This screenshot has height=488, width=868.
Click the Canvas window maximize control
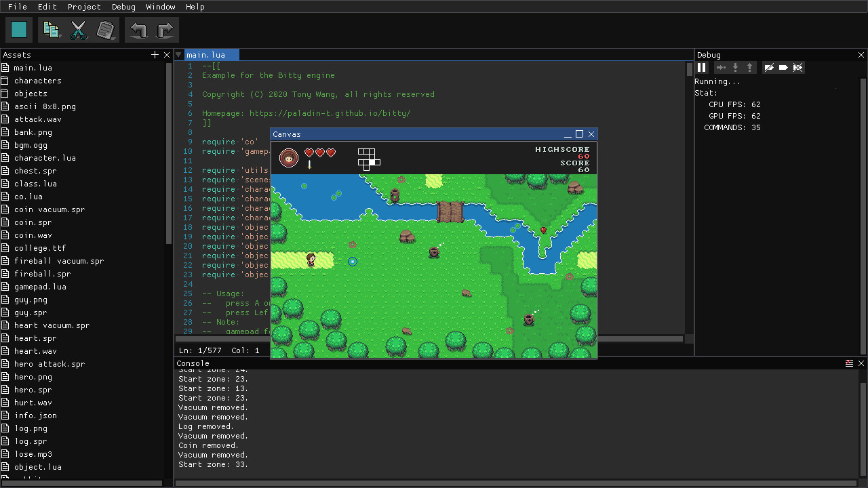[578, 134]
